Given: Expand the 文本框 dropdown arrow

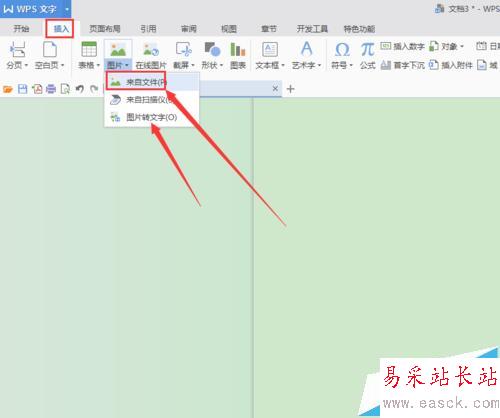Looking at the screenshot, I should (x=283, y=65).
